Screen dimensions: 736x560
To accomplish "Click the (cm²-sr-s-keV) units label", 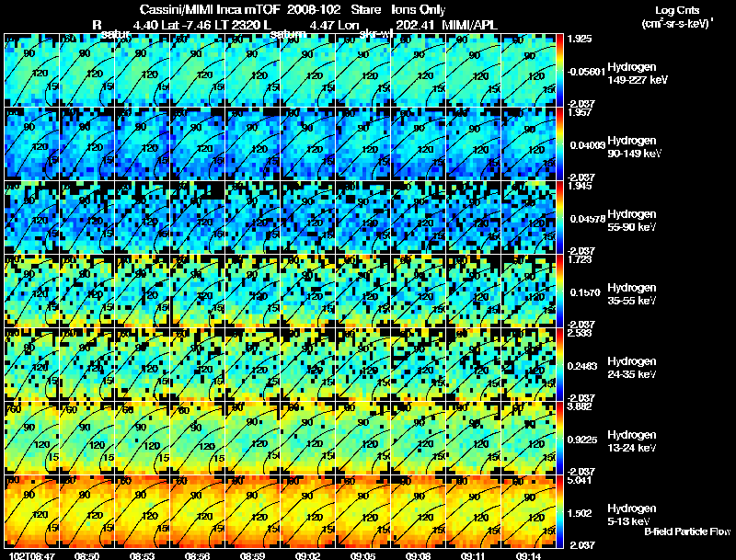I will coord(678,24).
